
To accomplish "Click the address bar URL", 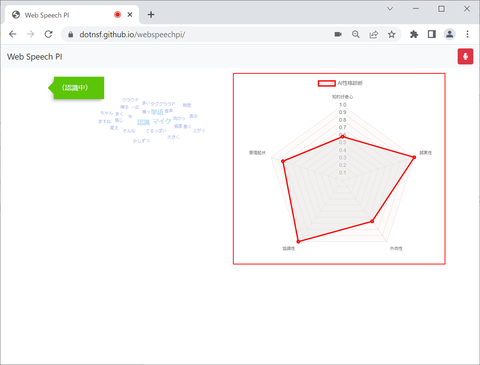I will (x=132, y=34).
